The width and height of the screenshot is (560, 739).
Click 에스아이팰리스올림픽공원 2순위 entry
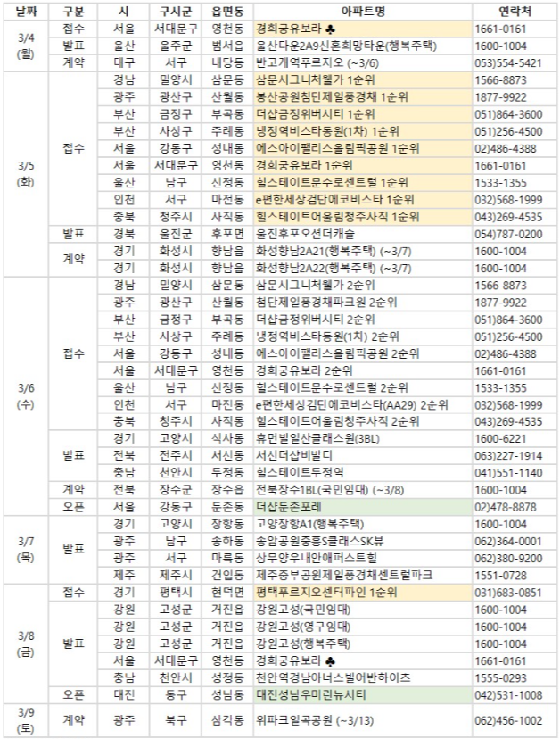(x=337, y=353)
